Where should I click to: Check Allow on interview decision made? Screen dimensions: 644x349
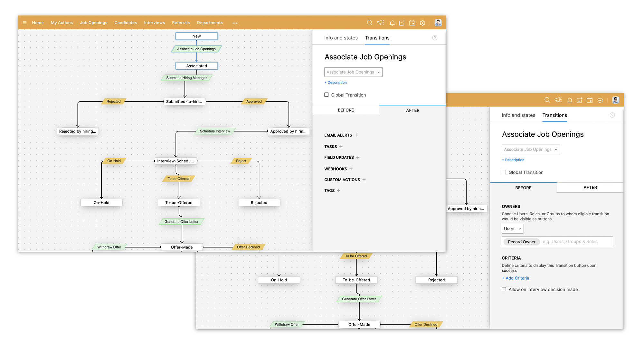[x=504, y=289]
